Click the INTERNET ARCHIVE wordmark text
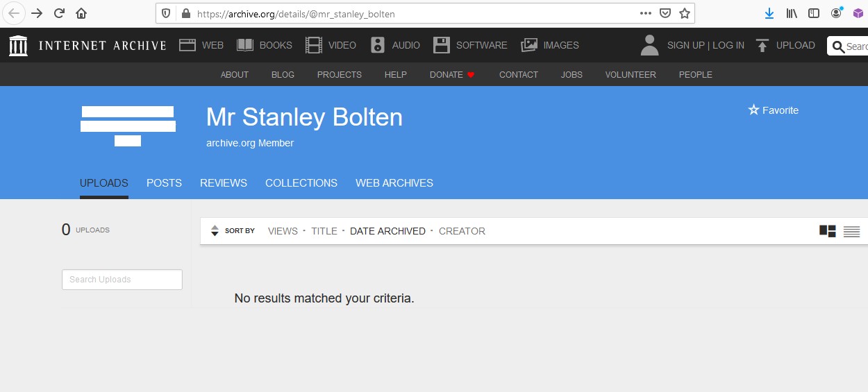The width and height of the screenshot is (868, 392). pos(103,45)
